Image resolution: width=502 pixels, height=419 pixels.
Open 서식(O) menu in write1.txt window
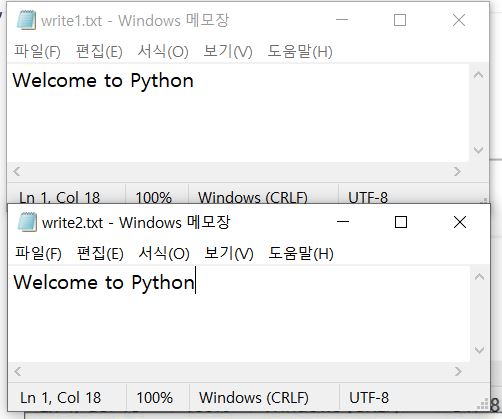163,51
